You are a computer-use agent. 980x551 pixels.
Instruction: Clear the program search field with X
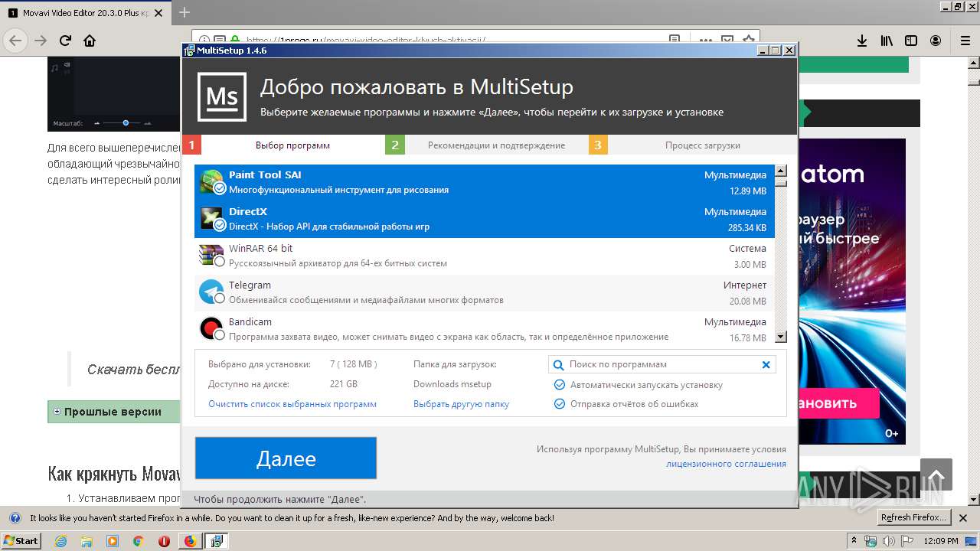pos(766,365)
